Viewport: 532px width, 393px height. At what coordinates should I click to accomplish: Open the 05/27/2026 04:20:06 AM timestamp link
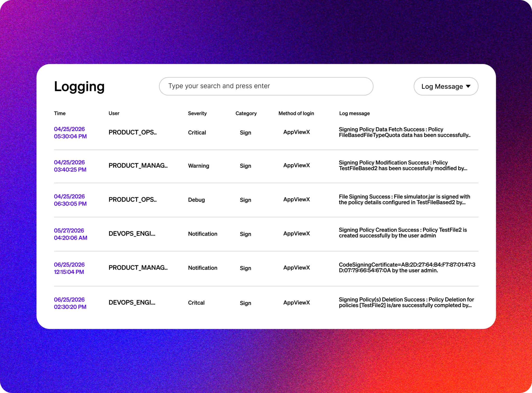pos(71,234)
